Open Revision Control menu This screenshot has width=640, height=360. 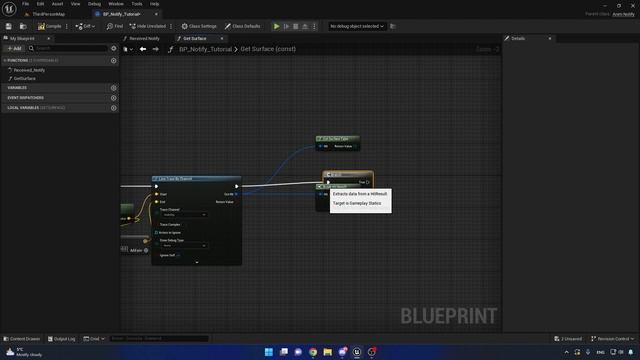pyautogui.click(x=612, y=339)
